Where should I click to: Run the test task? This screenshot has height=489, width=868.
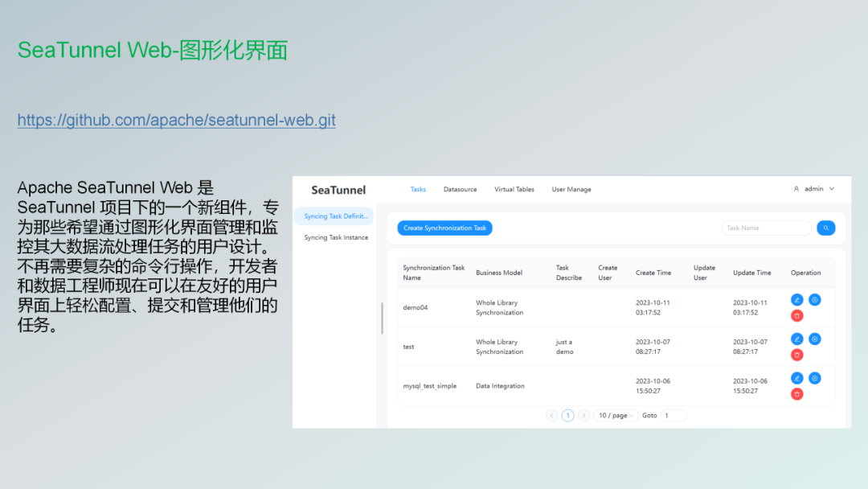tap(815, 339)
